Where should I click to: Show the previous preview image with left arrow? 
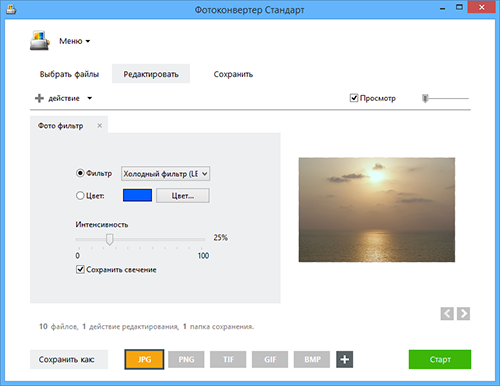point(447,314)
